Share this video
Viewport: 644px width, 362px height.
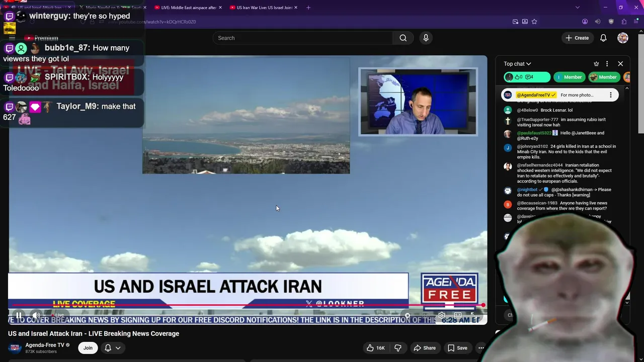[425, 348]
